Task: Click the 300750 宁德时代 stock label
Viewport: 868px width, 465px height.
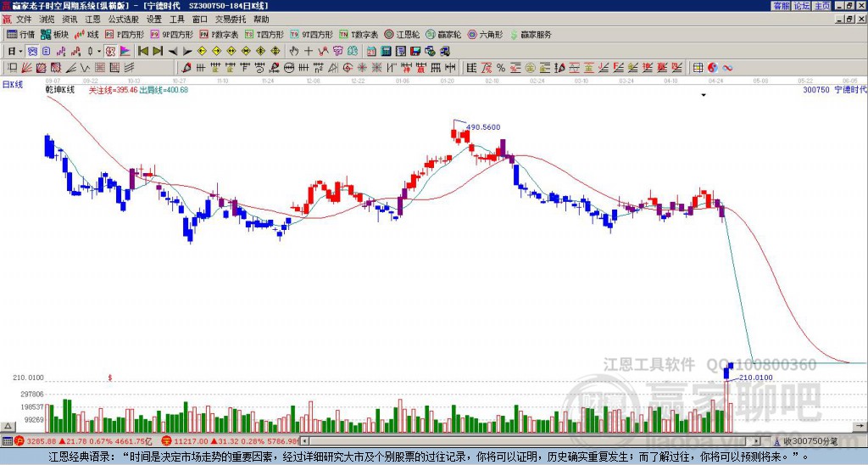Action: pyautogui.click(x=835, y=89)
